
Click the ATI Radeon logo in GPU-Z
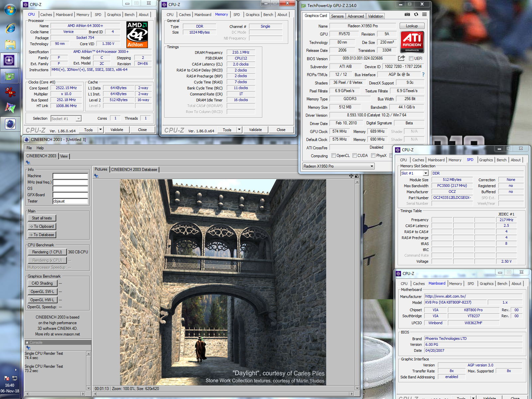(x=412, y=42)
